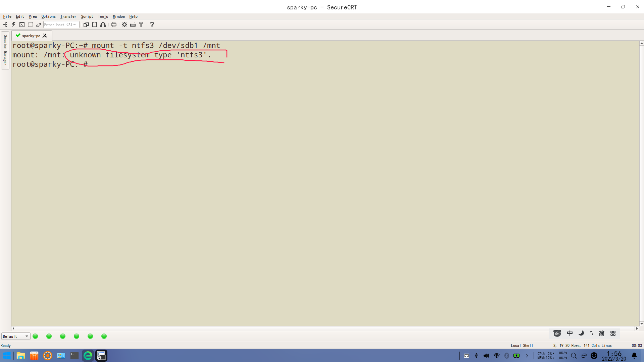This screenshot has height=362, width=644.
Task: Open the Transfer menu
Action: tap(68, 16)
